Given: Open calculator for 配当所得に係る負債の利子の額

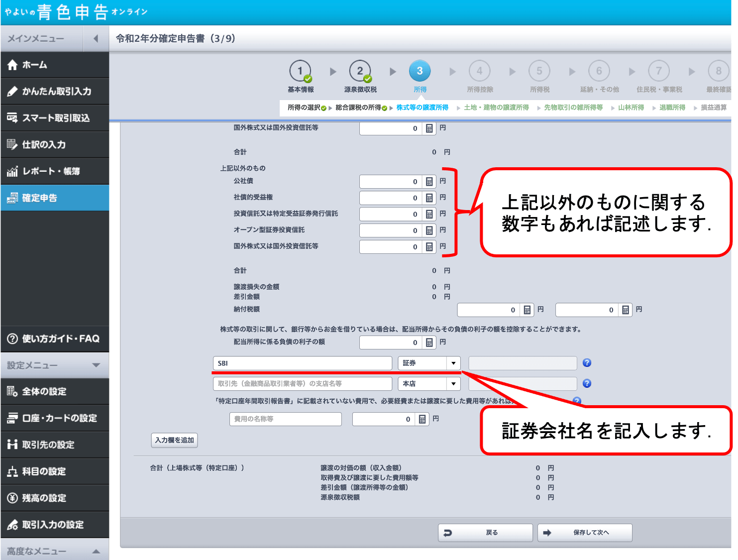Looking at the screenshot, I should (429, 342).
